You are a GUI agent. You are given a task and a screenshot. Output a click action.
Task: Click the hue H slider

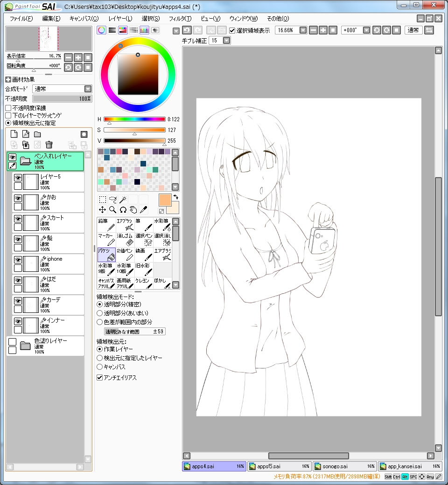tap(134, 119)
